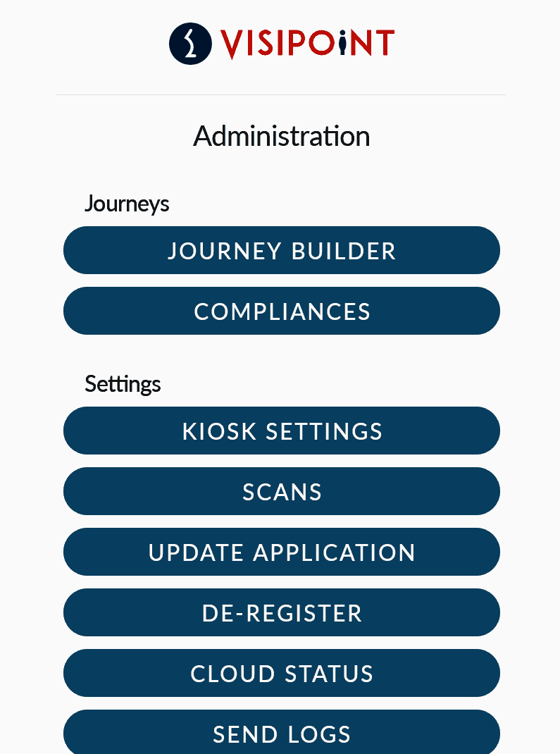Go to the Compliances page

[x=282, y=311]
